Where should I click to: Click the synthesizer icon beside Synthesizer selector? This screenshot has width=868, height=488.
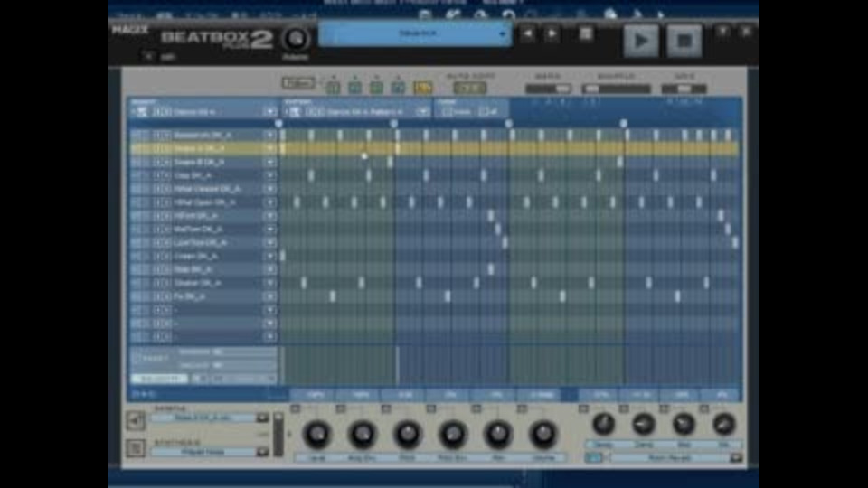click(x=136, y=448)
